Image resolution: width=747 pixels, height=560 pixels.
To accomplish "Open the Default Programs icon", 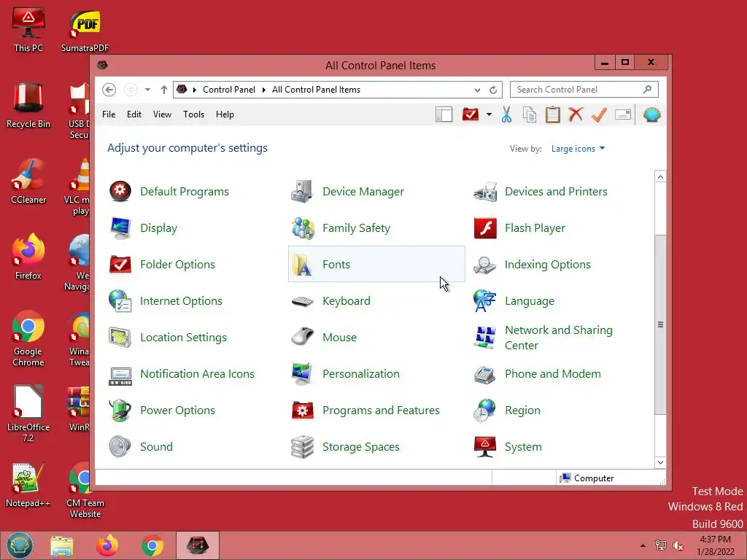I will [x=120, y=192].
